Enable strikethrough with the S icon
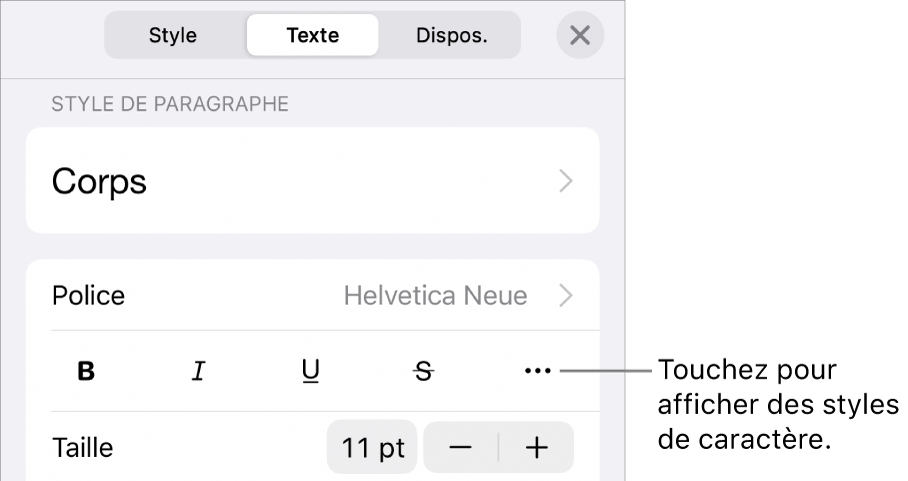 click(x=424, y=372)
